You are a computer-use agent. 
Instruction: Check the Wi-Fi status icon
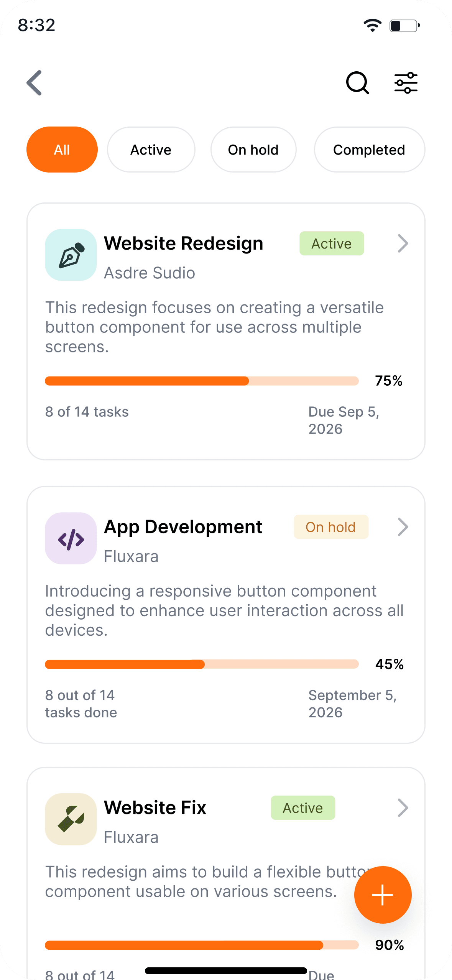[x=372, y=25]
